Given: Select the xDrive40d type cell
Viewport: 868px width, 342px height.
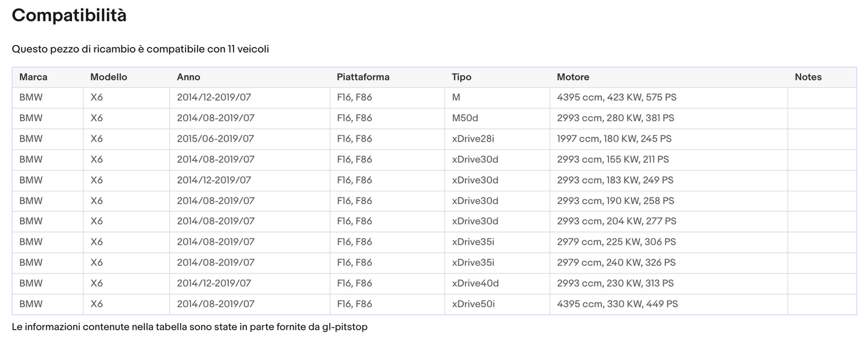Looking at the screenshot, I should [x=475, y=283].
